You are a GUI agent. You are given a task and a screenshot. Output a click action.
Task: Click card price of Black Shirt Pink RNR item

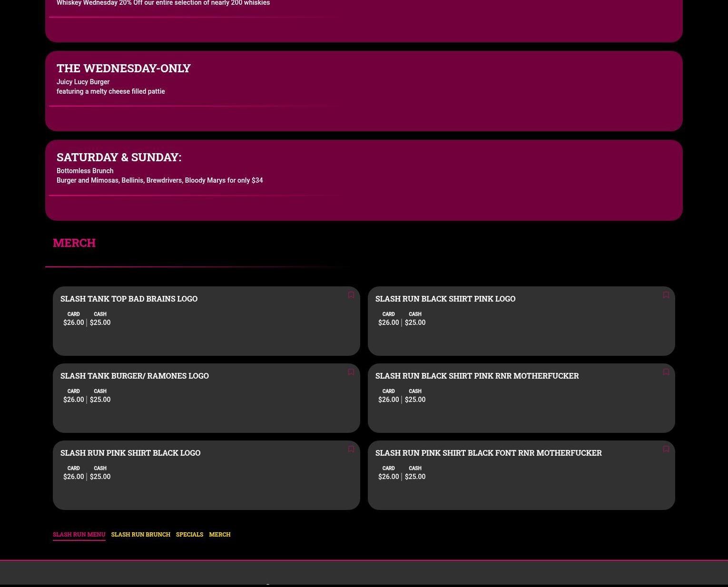tap(389, 400)
